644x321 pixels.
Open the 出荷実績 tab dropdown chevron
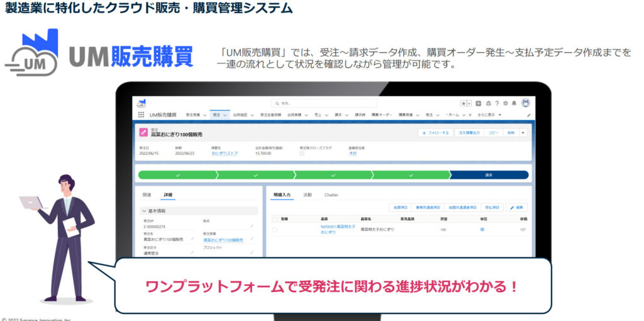pos(306,115)
